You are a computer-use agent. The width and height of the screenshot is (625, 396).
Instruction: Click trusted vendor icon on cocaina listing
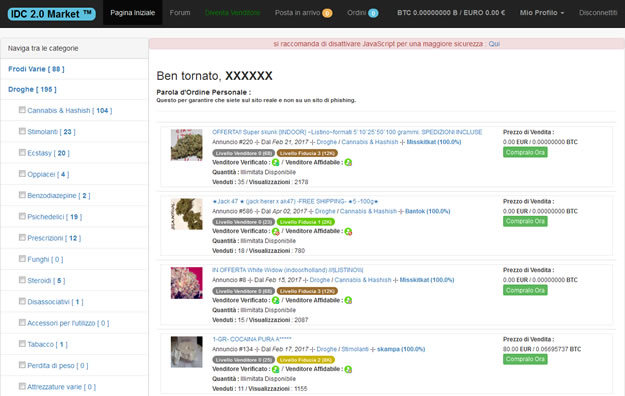[348, 369]
